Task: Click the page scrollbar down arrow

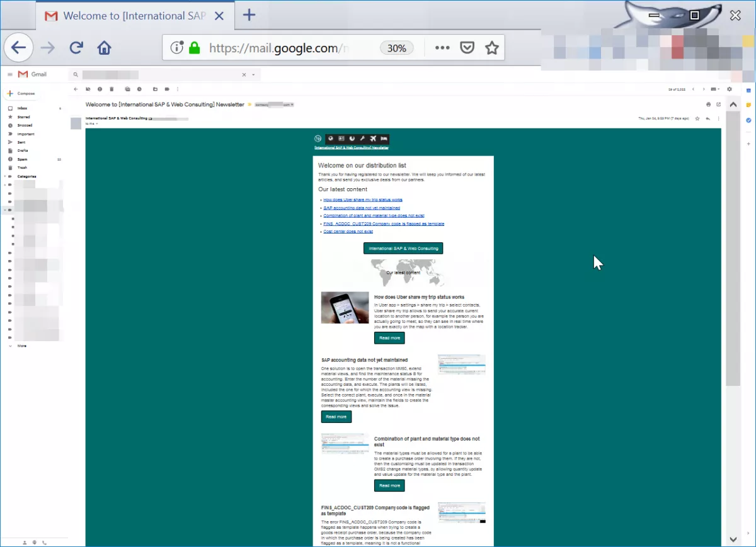Action: click(733, 539)
